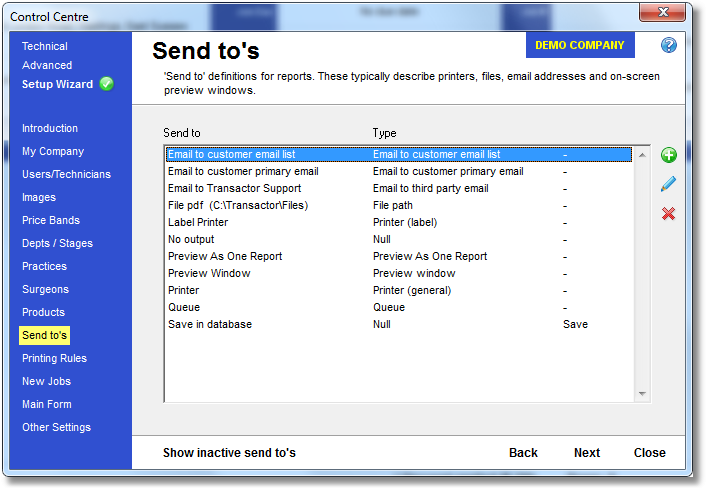Click the red X delete send-to icon

[x=668, y=213]
